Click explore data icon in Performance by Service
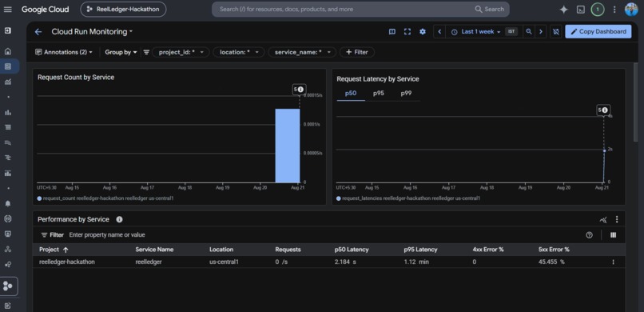644x312 pixels. [x=603, y=220]
